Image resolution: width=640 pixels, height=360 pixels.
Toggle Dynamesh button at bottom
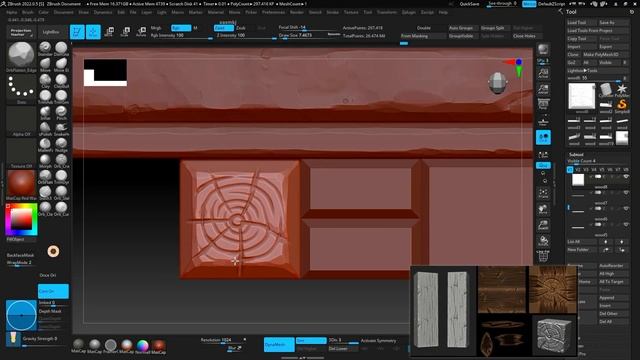279,344
